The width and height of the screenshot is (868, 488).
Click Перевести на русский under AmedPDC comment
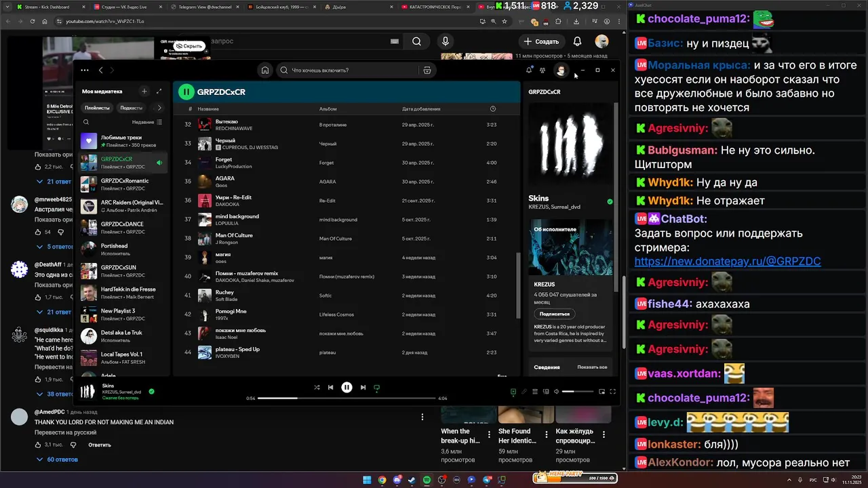click(66, 432)
